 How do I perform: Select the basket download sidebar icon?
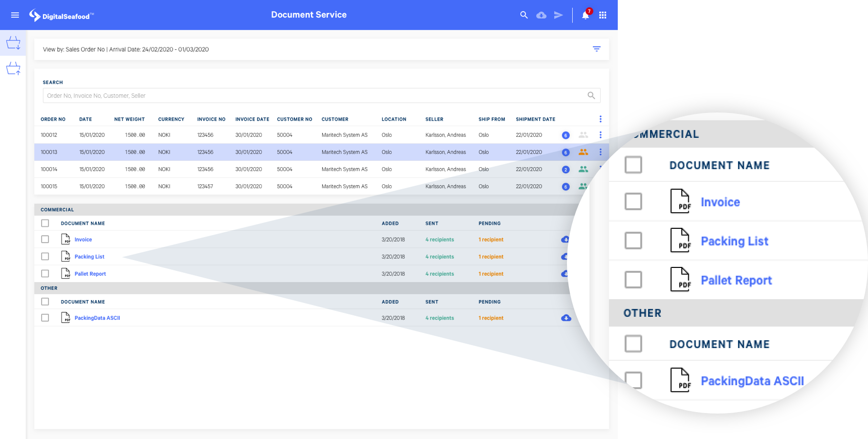13,43
